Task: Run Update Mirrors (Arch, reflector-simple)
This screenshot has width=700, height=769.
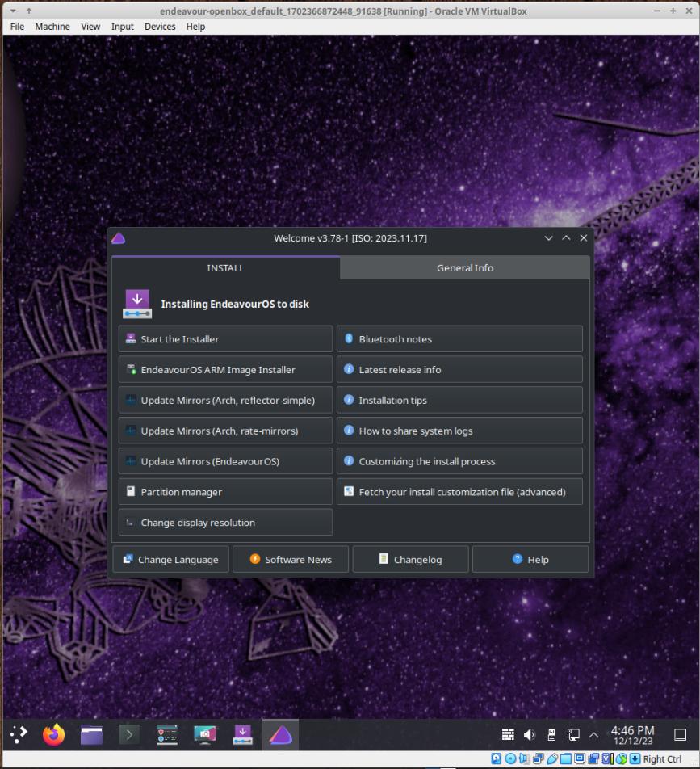Action: tap(225, 400)
